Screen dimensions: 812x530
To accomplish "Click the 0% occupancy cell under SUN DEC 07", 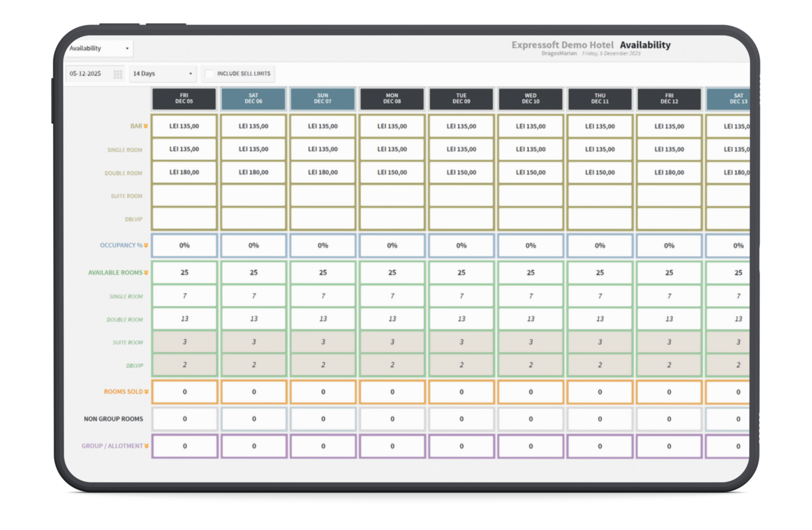I will (x=323, y=245).
